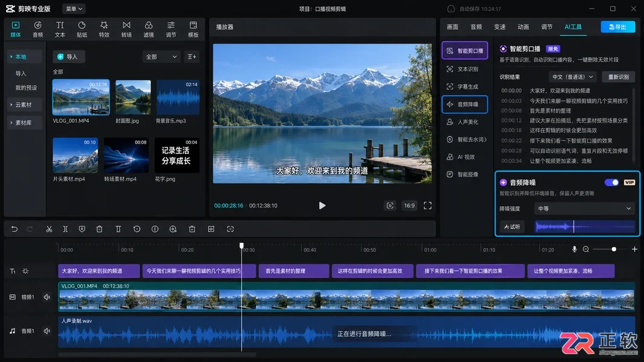Open the 16:9 aspect ratio selector
The width and height of the screenshot is (644, 362).
tap(409, 205)
